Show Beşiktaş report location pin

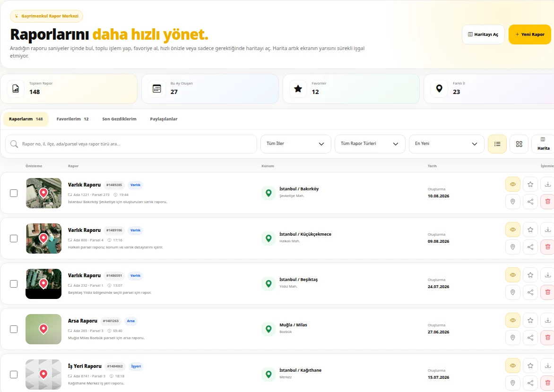coord(513,292)
